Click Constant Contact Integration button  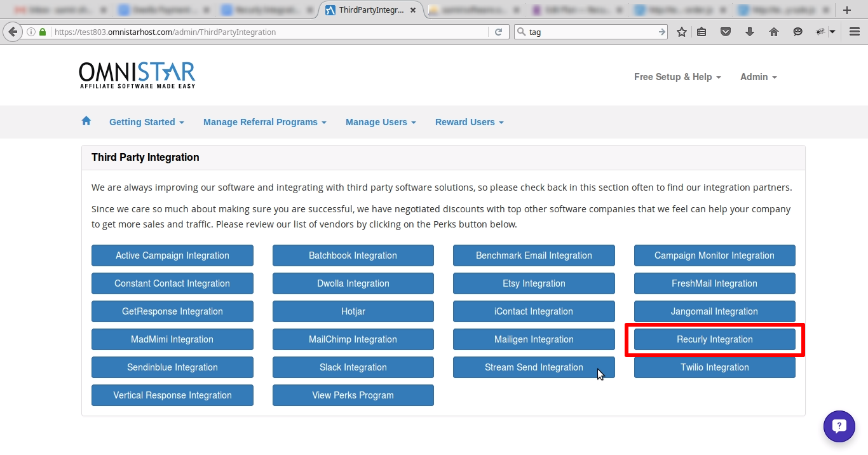click(x=172, y=283)
